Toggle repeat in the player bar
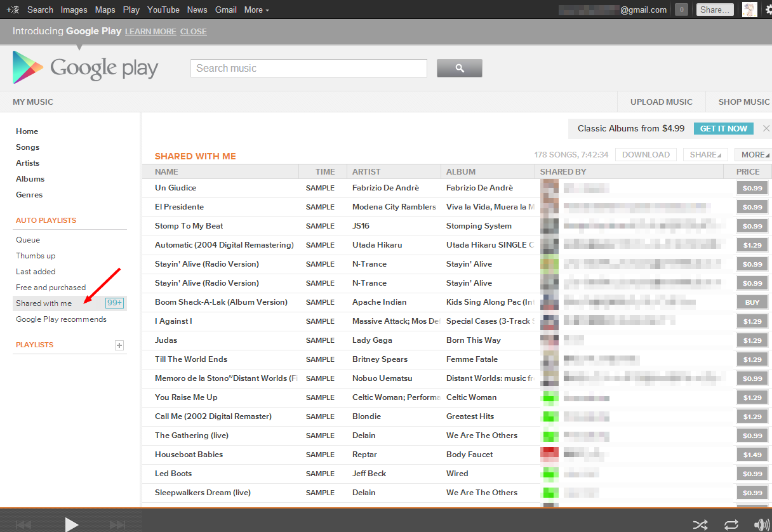 [731, 524]
